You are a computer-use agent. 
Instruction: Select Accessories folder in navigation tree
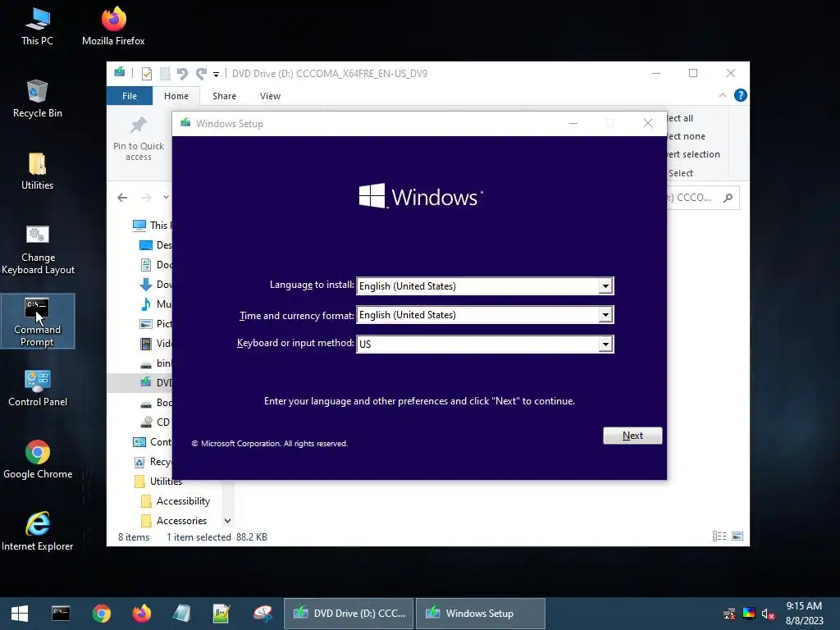point(174,521)
